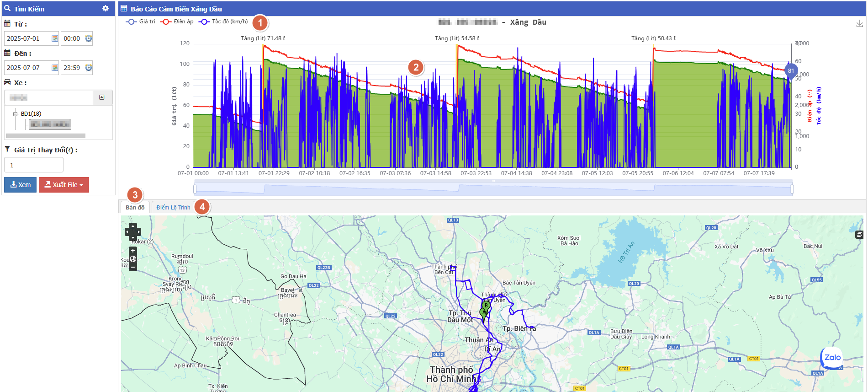Zoom in on the map

click(133, 251)
